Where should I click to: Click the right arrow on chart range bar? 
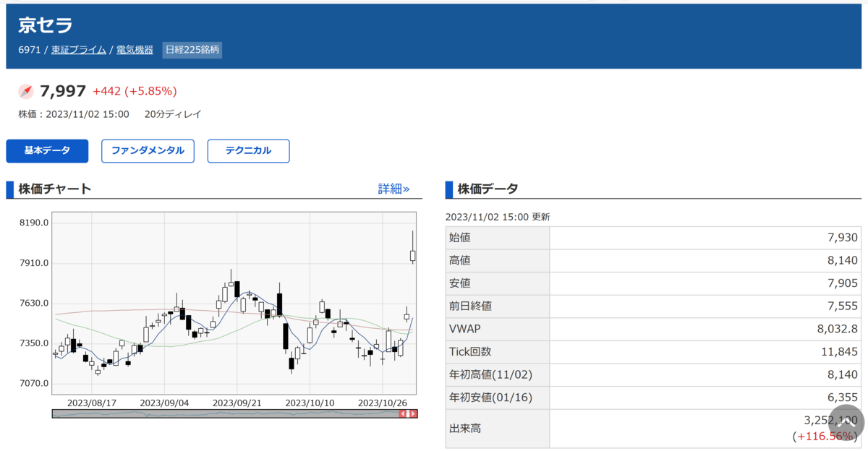point(412,413)
